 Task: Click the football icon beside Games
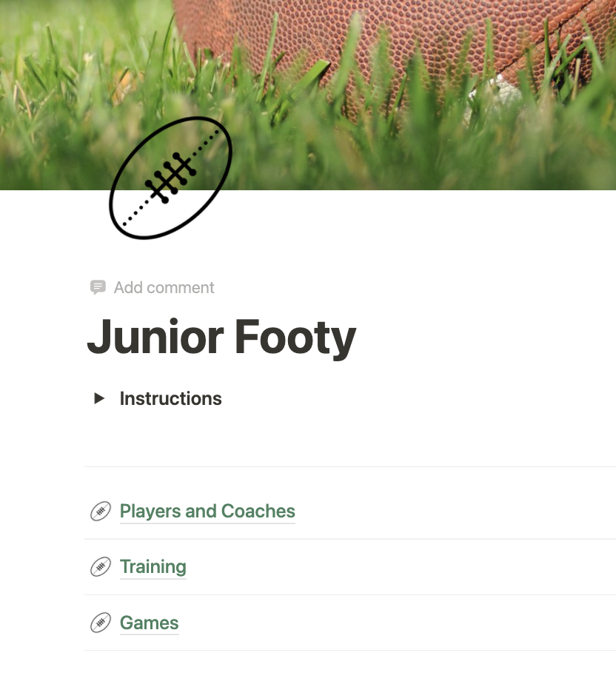(101, 623)
